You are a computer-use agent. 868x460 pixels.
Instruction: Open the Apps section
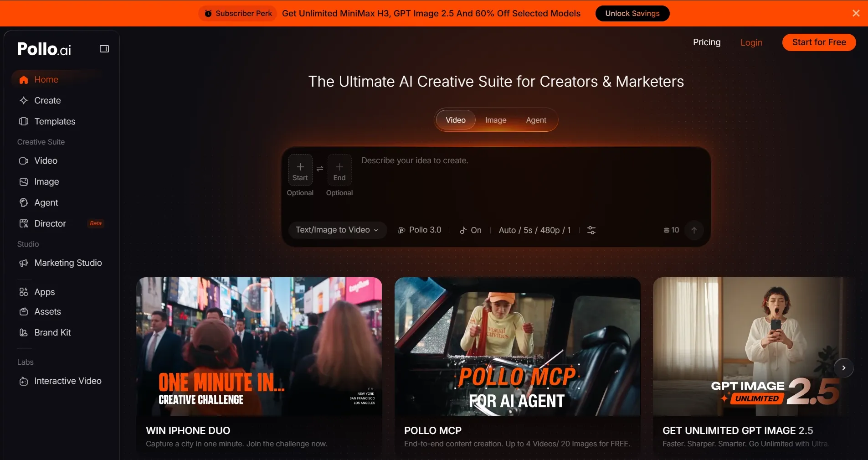62,292
